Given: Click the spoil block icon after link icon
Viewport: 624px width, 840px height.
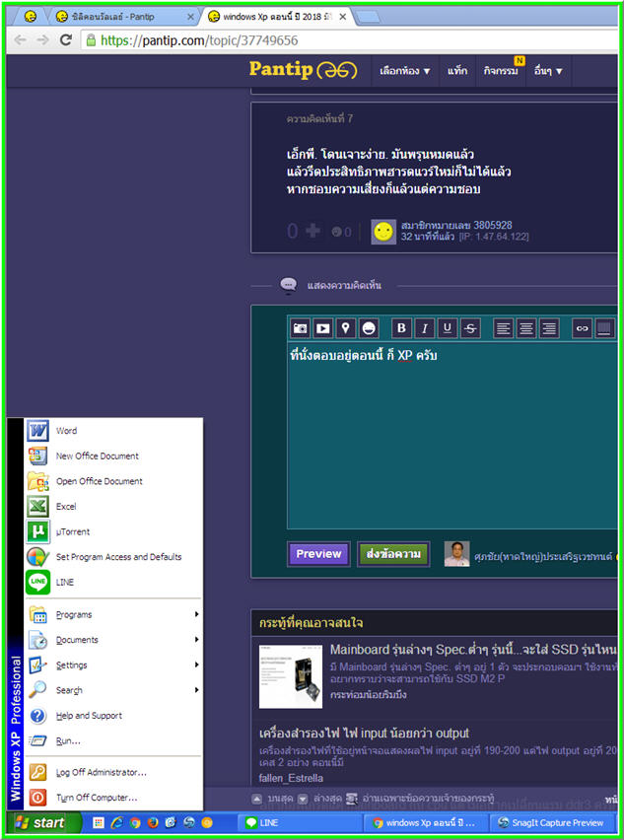Looking at the screenshot, I should tap(604, 328).
